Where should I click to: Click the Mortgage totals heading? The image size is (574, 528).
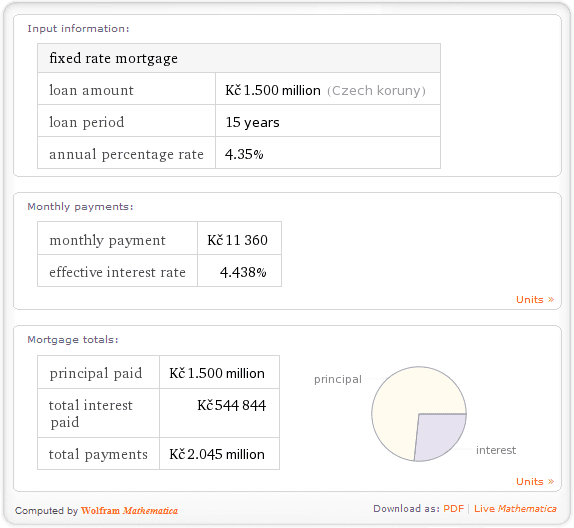73,339
